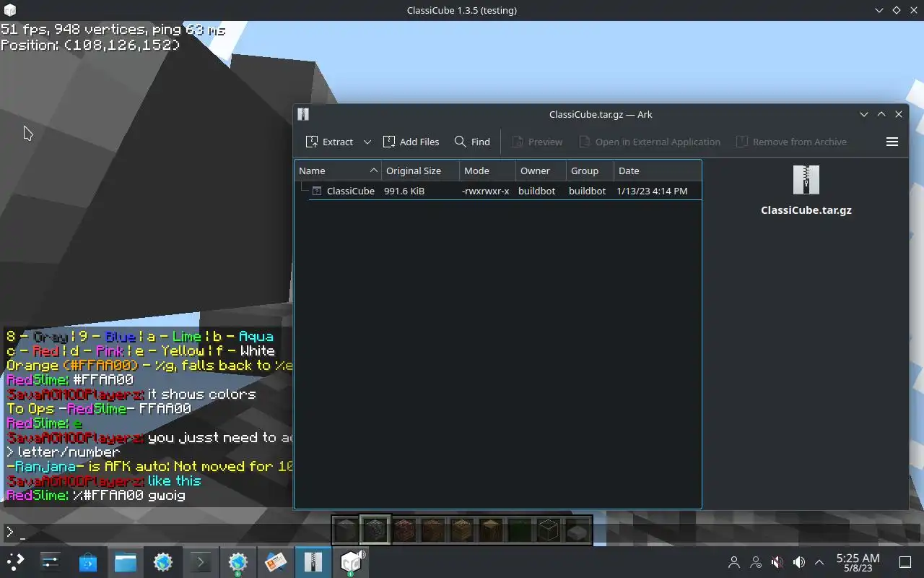
Task: Select the third hotbar slot, brick block
Action: (404, 531)
